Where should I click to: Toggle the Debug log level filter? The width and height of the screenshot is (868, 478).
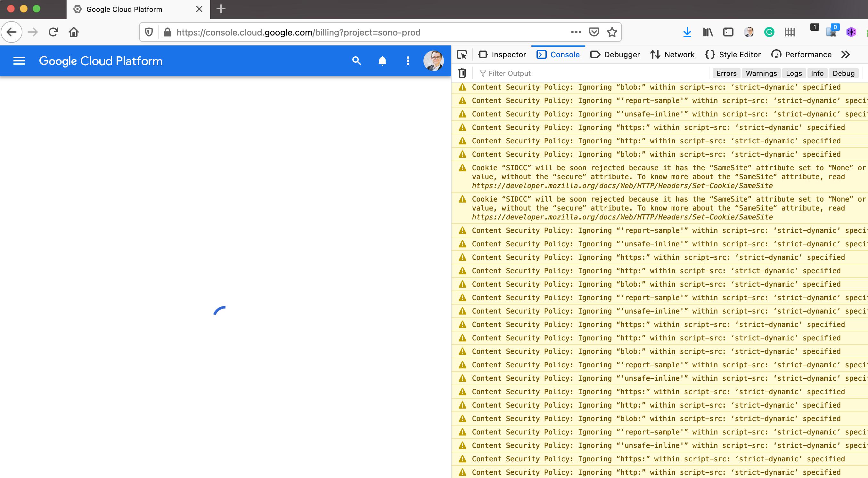coord(843,73)
